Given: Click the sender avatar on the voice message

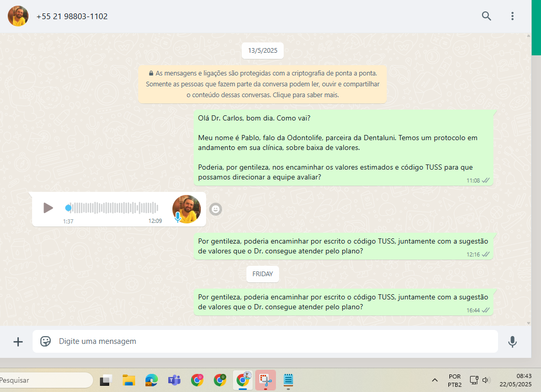Looking at the screenshot, I should [x=187, y=209].
